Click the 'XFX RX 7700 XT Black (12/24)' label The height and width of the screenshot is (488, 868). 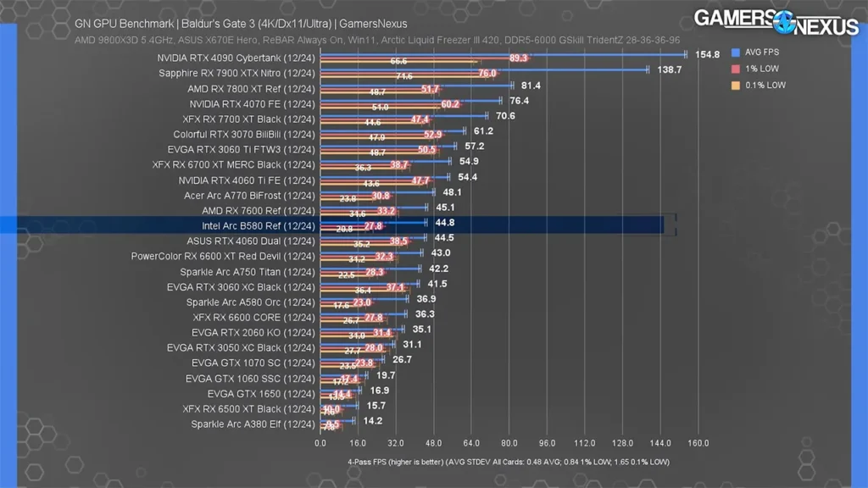248,119
